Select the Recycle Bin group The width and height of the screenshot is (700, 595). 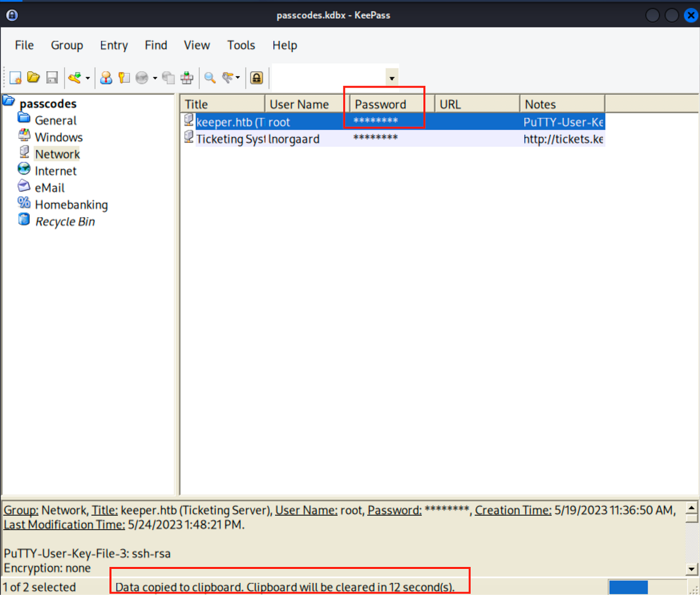pyautogui.click(x=64, y=221)
